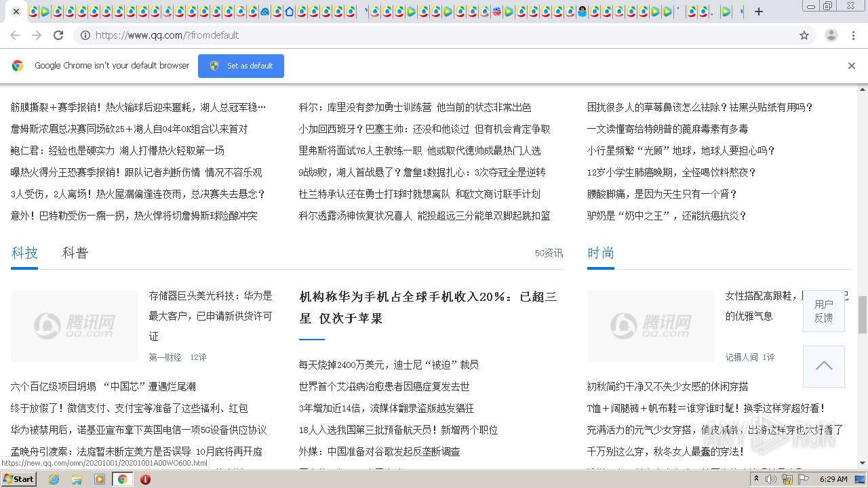
Task: Open headline 机构称华为手机占全球手机收入20%
Action: [429, 307]
